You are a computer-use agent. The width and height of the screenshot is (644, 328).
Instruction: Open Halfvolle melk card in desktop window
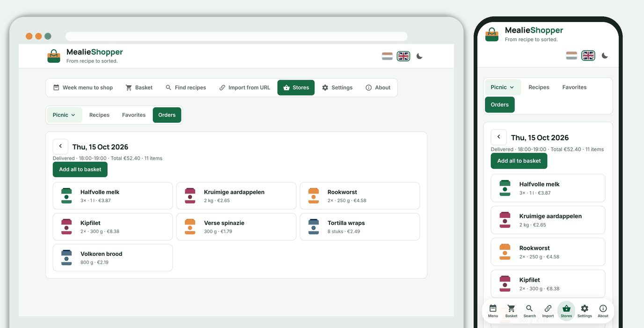pyautogui.click(x=113, y=196)
